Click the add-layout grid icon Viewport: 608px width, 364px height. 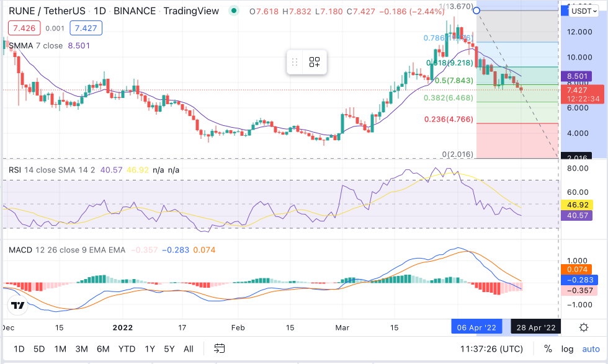(315, 62)
